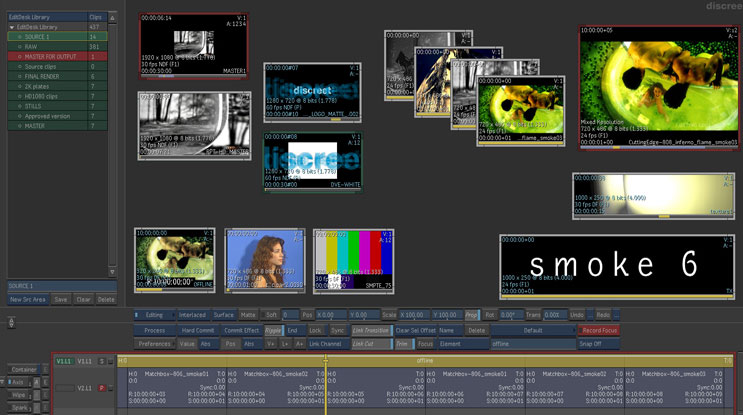The width and height of the screenshot is (743, 415).
Task: Select the 2K plates library row
Action: [x=57, y=86]
